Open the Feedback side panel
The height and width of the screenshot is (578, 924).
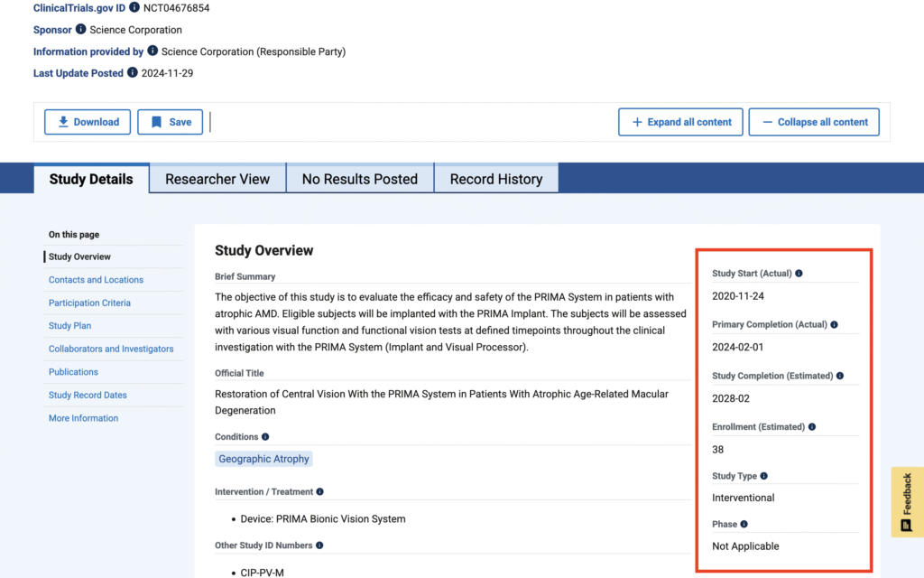tap(907, 502)
